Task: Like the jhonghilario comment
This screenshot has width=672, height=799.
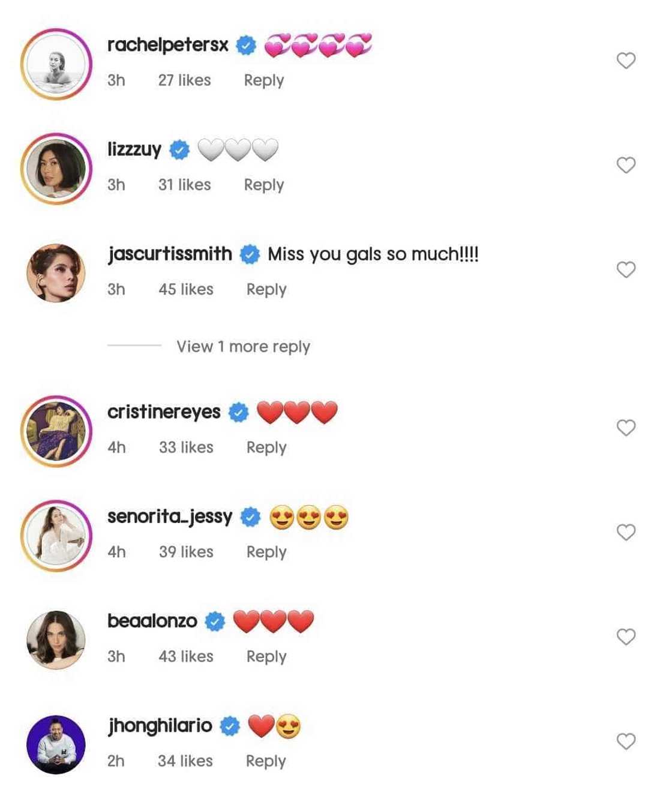Action: [x=626, y=741]
